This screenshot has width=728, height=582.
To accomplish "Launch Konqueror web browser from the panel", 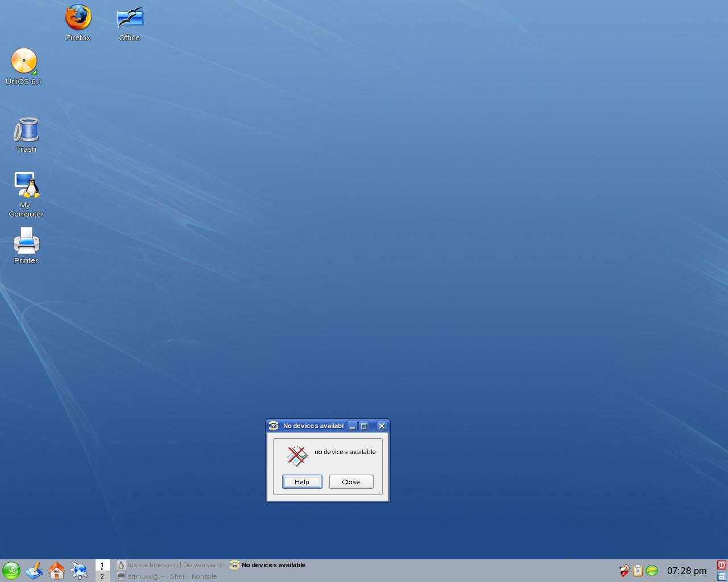I will coord(80,571).
